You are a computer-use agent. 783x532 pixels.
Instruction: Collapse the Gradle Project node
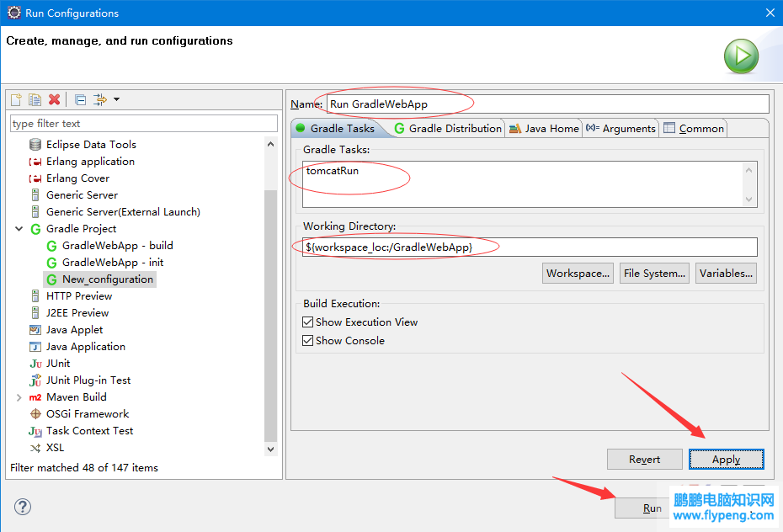19,229
